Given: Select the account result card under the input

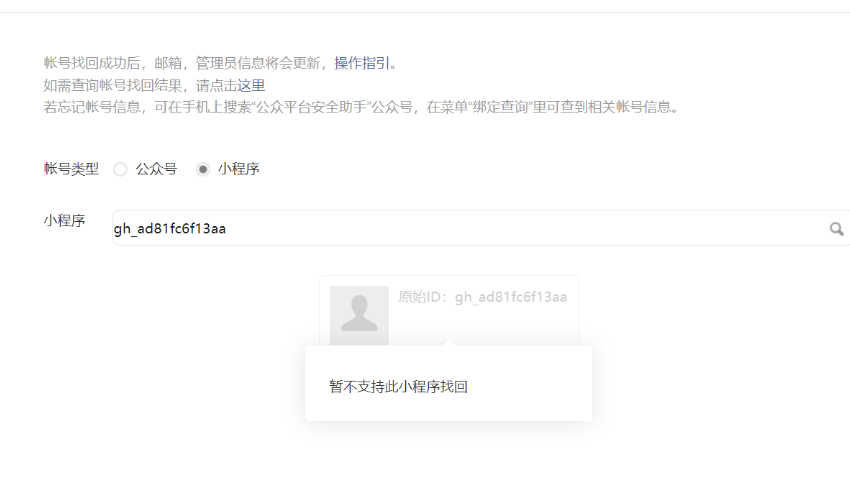Looking at the screenshot, I should (449, 311).
